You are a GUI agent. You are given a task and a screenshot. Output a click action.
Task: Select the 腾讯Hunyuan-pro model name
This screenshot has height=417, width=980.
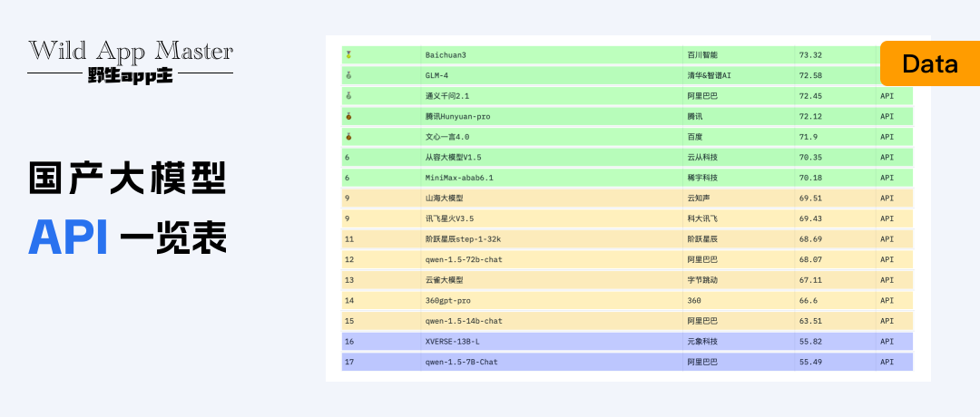point(457,116)
